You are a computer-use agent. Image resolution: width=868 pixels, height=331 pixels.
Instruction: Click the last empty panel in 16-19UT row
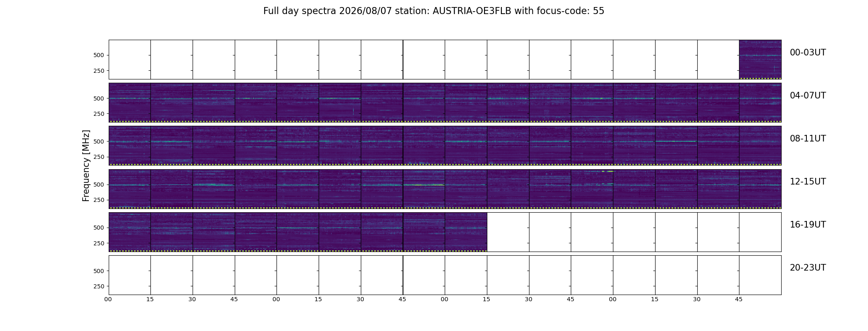[760, 232]
